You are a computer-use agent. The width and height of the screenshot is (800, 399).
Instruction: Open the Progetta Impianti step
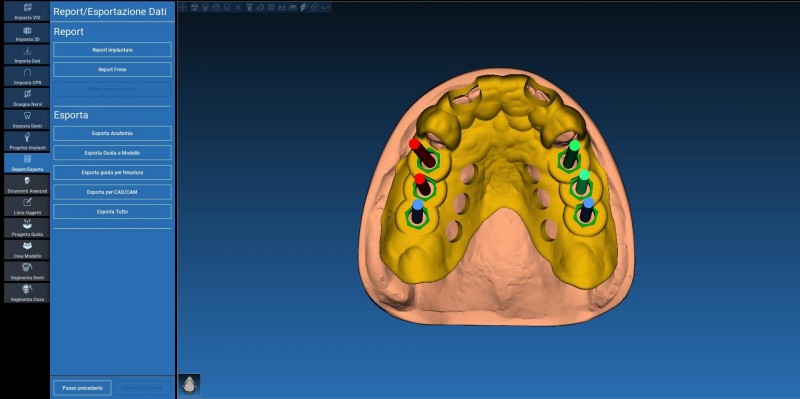27,141
